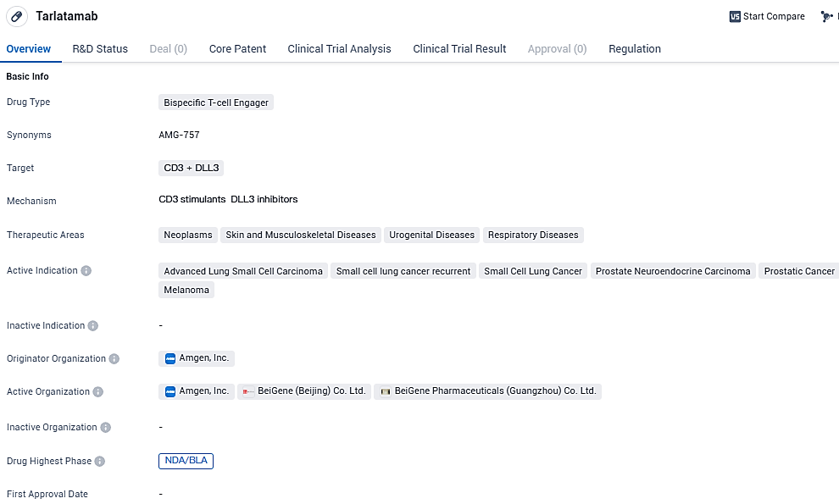The image size is (839, 504).
Task: Click info icon beside Originator Organization
Action: (x=114, y=359)
